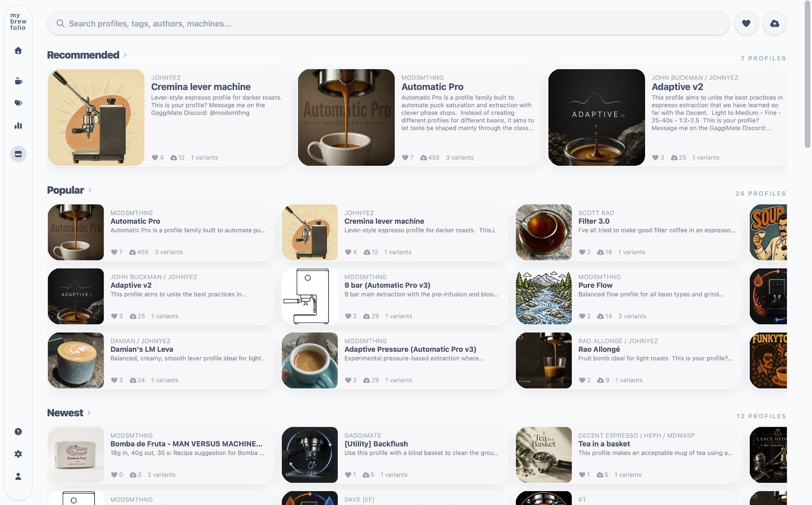The image size is (812, 505).
Task: Click heart icon on recommended Automatic Pro
Action: (405, 157)
